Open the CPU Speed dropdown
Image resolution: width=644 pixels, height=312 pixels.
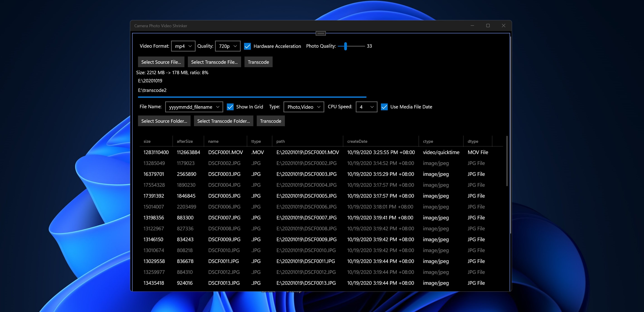click(366, 107)
